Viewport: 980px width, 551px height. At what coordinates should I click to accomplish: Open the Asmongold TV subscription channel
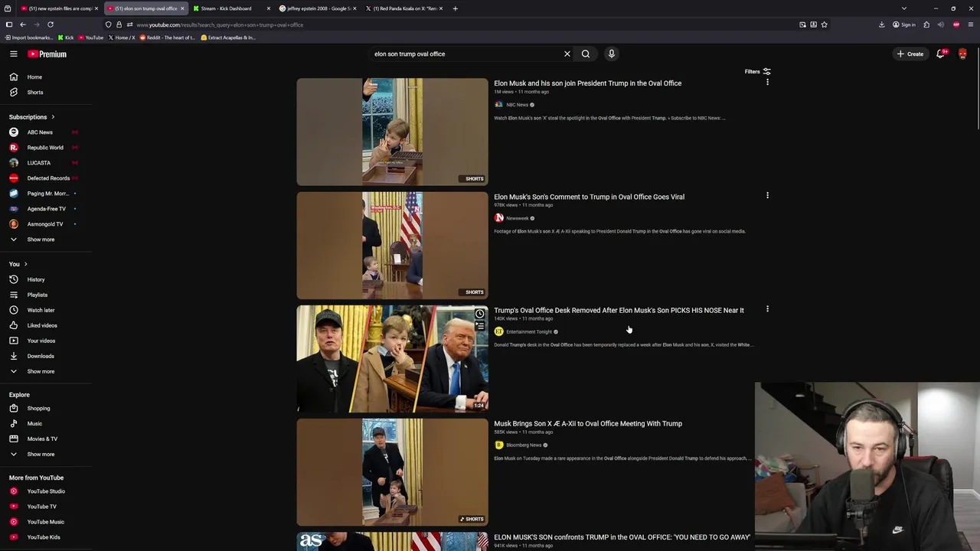point(44,223)
